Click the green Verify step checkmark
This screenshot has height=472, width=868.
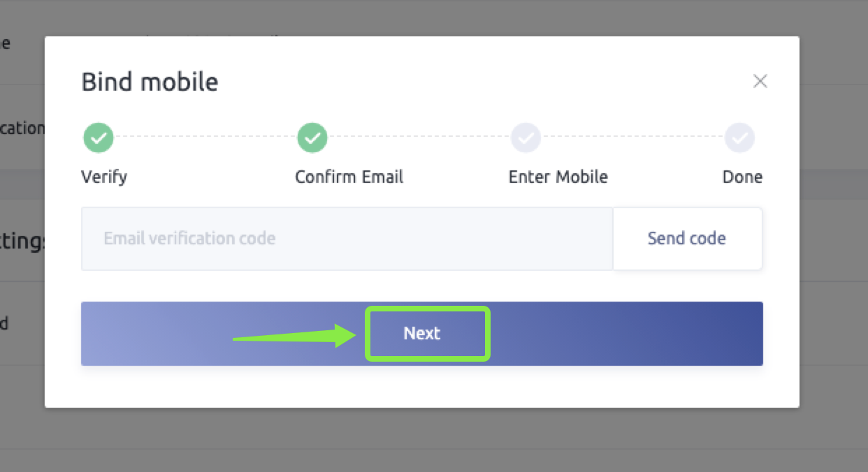(x=99, y=138)
